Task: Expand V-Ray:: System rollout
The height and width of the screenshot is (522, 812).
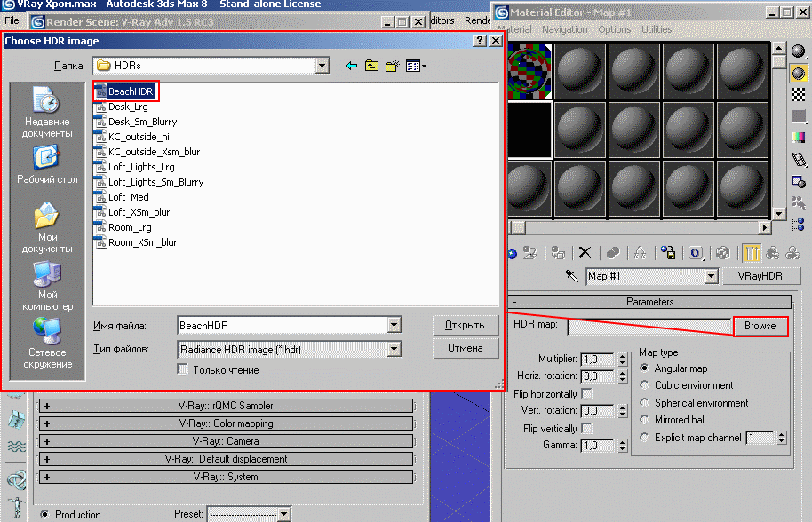Action: coord(227,477)
